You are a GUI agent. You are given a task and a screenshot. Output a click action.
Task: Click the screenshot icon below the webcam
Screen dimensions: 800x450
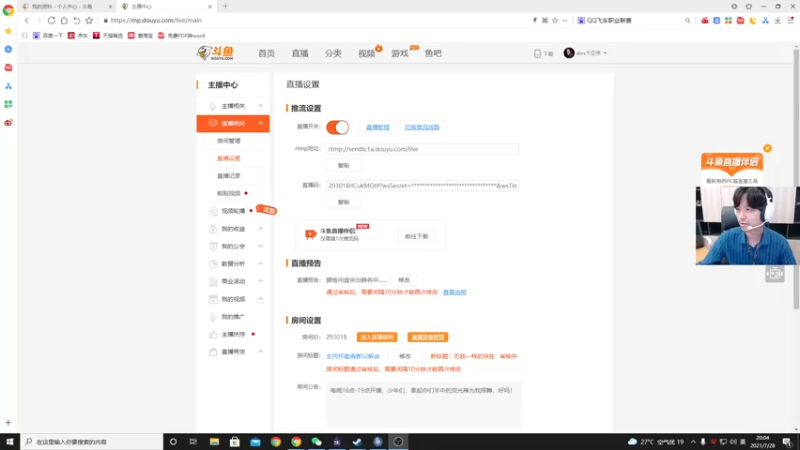(x=774, y=274)
